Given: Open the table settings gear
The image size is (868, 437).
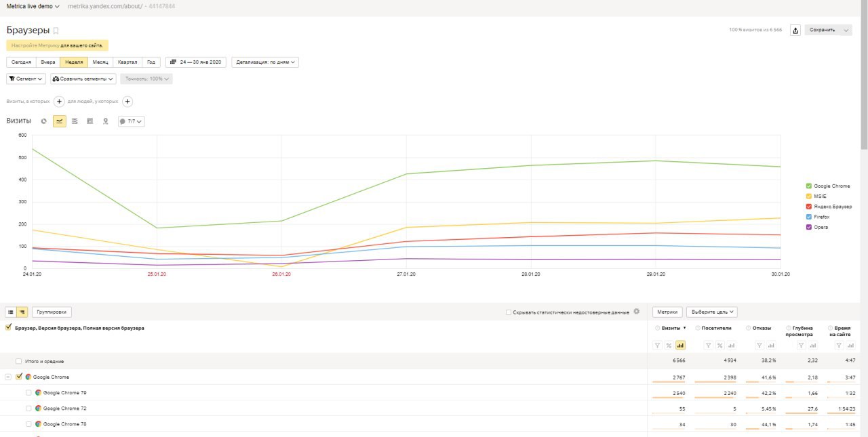Looking at the screenshot, I should click(x=636, y=312).
